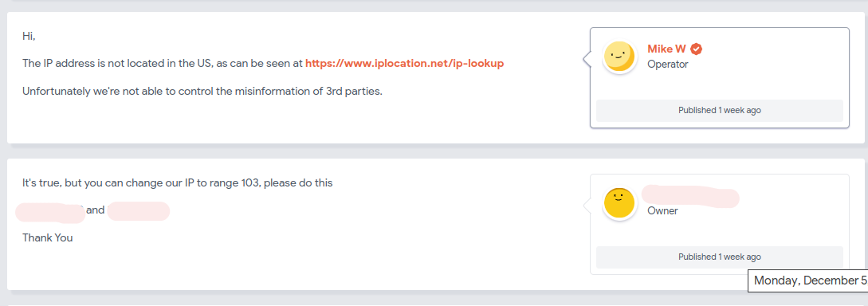Click the 'Monday, December 5' tooltip
This screenshot has height=306, width=868.
[808, 280]
